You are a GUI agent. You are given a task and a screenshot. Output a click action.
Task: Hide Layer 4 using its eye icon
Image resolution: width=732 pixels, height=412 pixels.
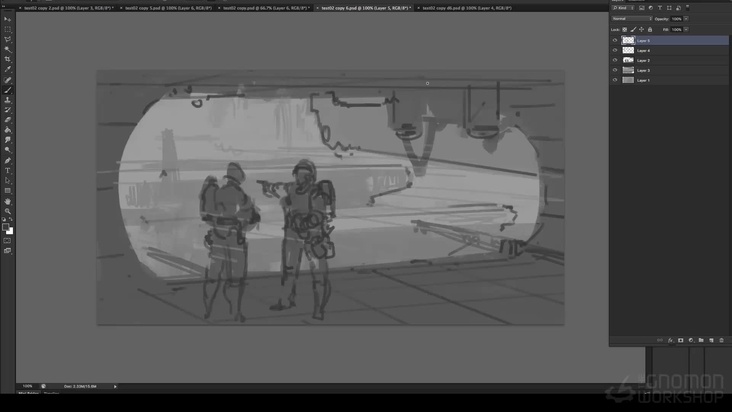pyautogui.click(x=615, y=50)
